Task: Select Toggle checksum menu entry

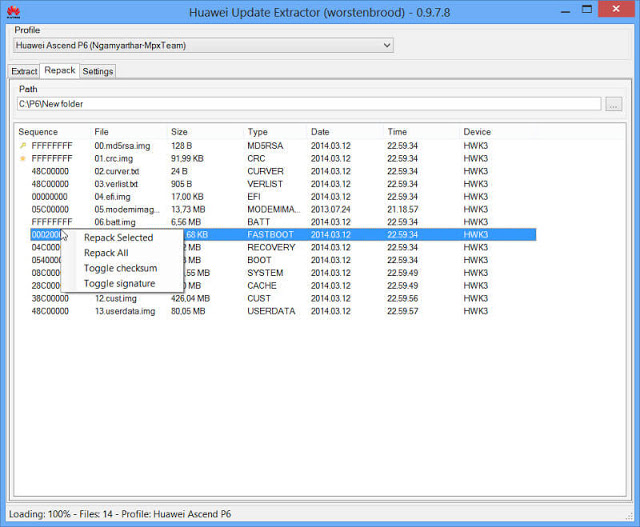Action: pos(120,268)
